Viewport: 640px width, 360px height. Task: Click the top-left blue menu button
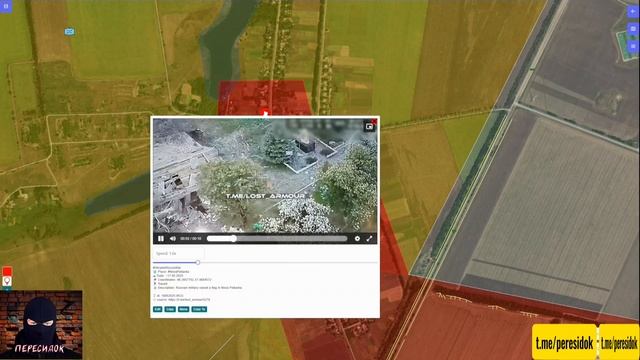6,6
